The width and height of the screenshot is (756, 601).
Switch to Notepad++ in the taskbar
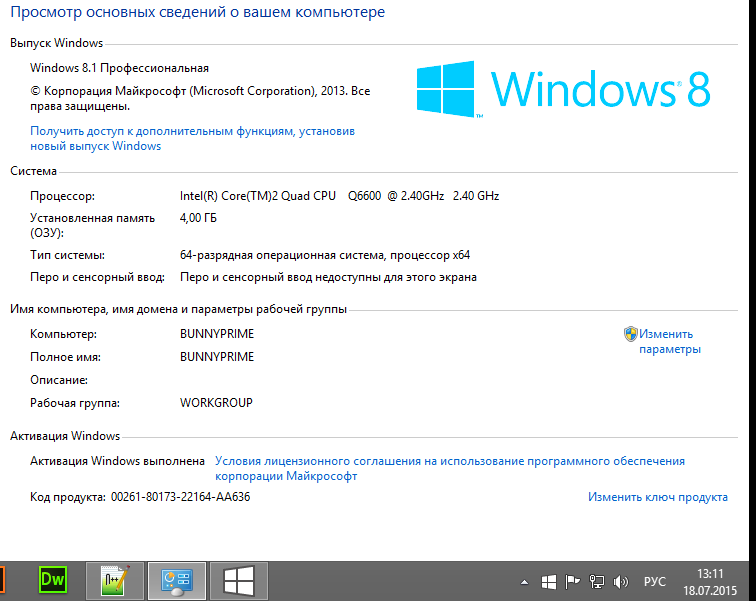(116, 580)
